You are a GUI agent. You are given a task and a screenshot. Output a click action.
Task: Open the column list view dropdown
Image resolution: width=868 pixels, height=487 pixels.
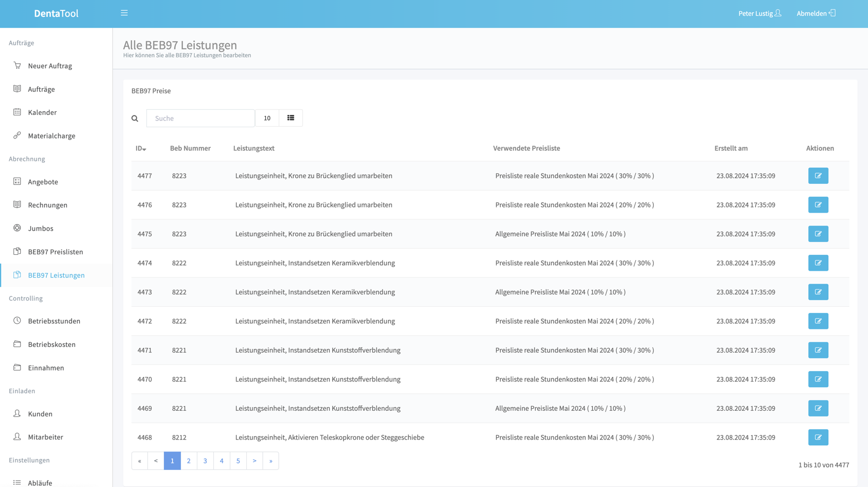(x=291, y=118)
